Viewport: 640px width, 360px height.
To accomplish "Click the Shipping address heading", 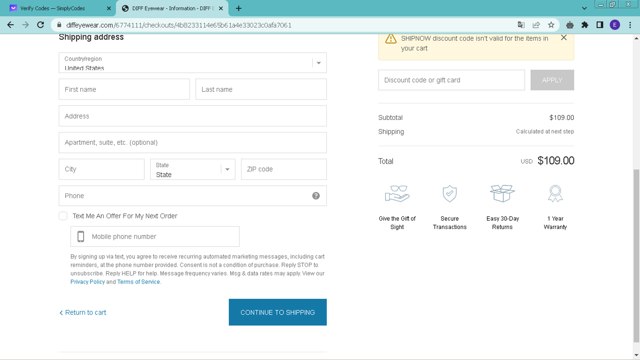I will [x=91, y=37].
